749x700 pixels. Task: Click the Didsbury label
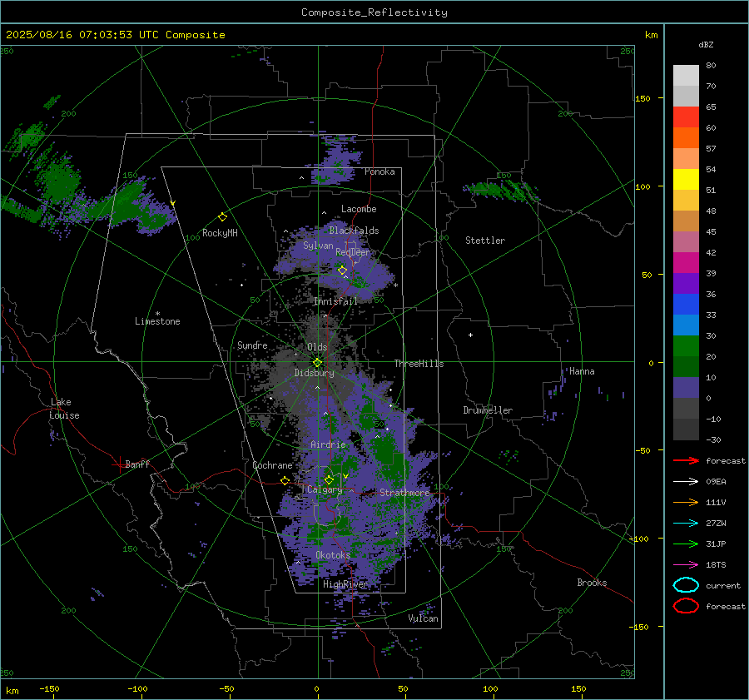[x=314, y=373]
